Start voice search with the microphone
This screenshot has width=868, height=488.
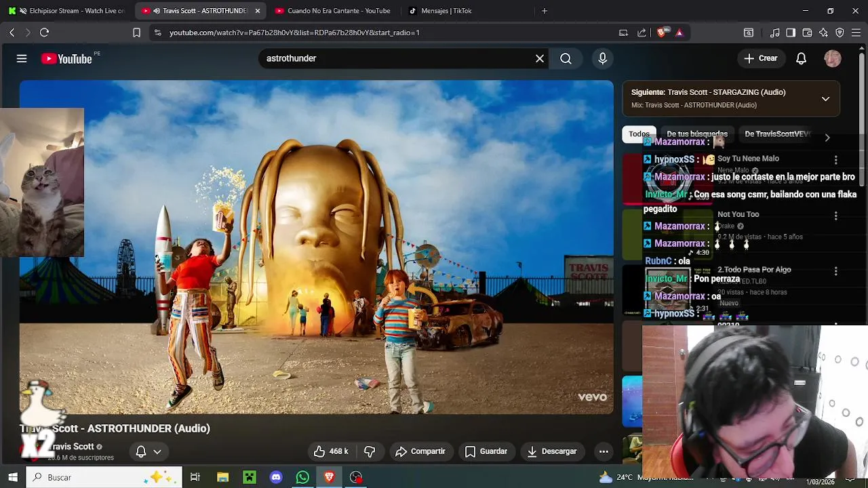[602, 59]
